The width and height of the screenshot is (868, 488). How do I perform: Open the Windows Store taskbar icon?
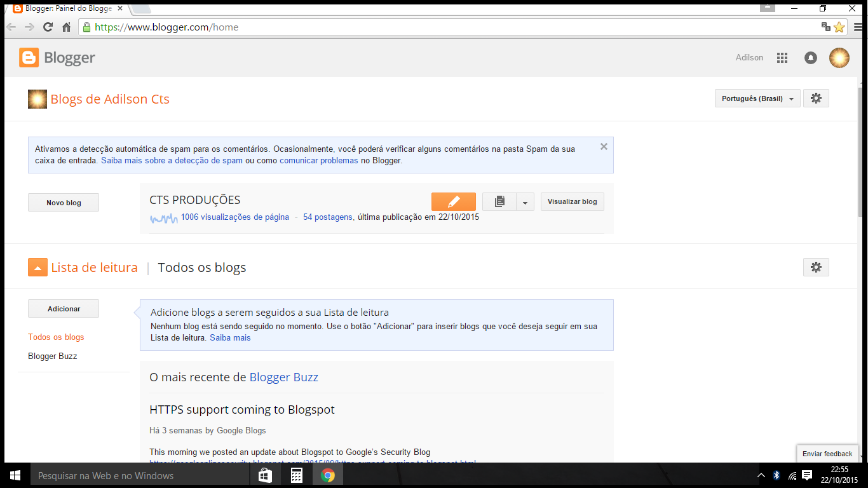click(x=265, y=475)
